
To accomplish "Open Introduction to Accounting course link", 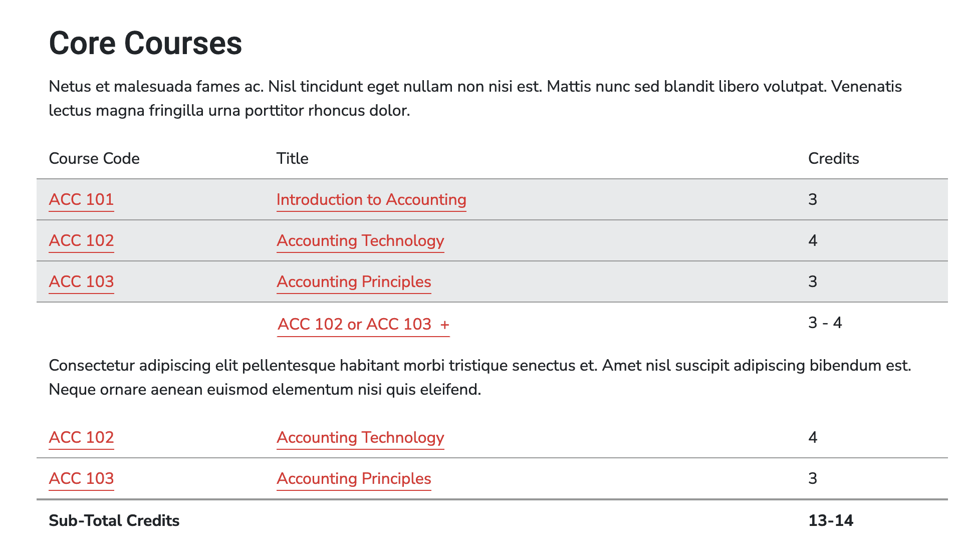I will [x=371, y=200].
